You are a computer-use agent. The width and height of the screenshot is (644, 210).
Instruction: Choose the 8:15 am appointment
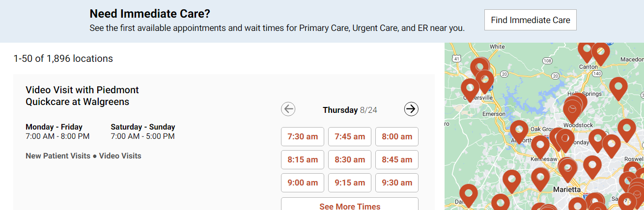click(303, 159)
